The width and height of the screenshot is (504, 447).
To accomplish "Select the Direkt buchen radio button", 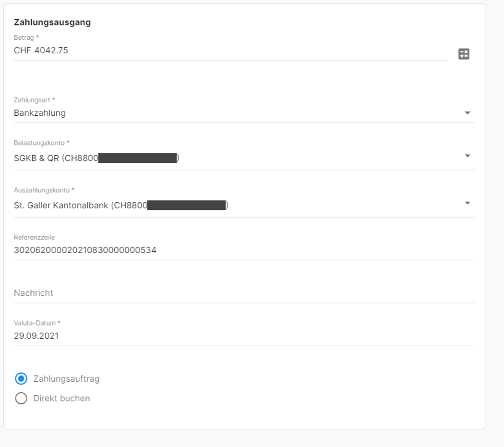I will click(21, 399).
